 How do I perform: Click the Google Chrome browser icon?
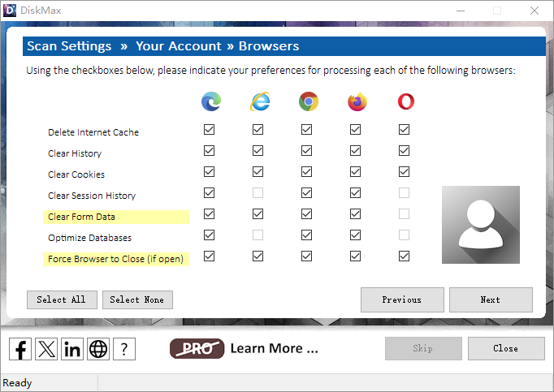309,101
